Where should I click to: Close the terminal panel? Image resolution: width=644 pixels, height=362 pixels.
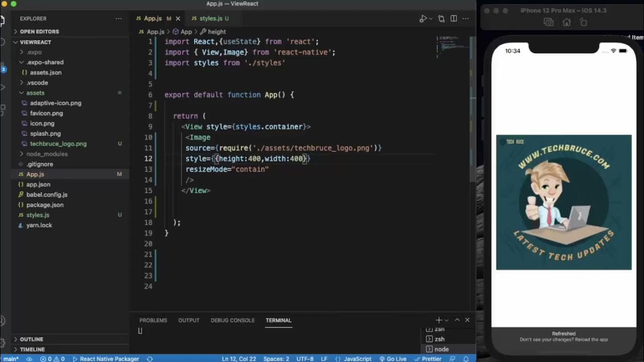tap(467, 320)
